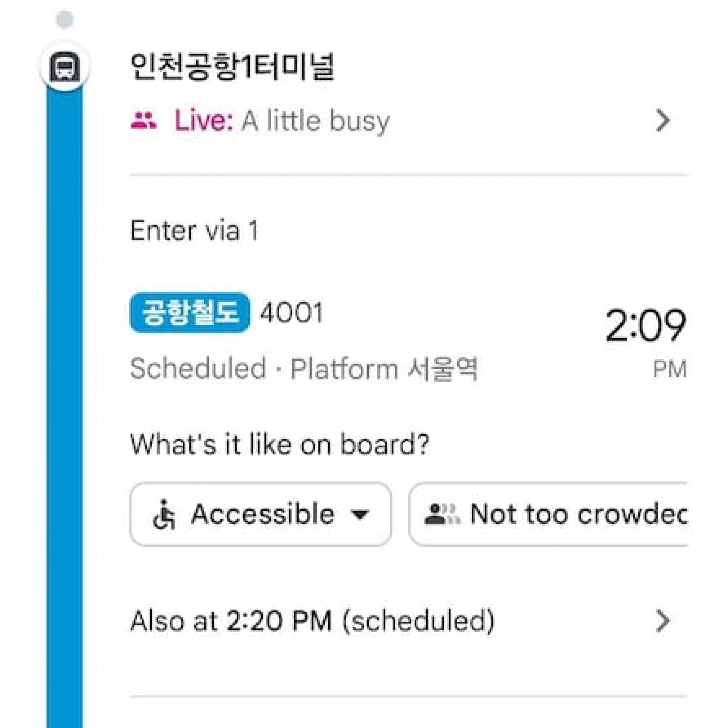Open the Live busyness details chevron
Screen dimensions: 728x728
[x=662, y=121]
